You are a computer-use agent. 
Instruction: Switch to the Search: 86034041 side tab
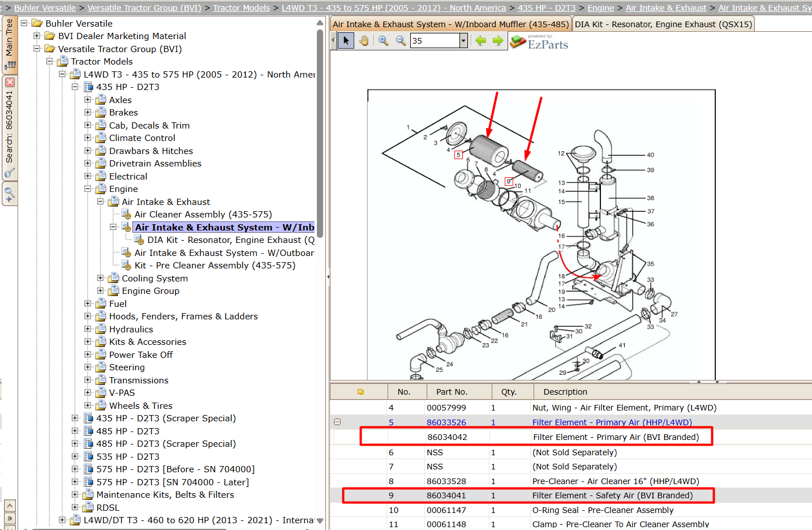pos(10,128)
